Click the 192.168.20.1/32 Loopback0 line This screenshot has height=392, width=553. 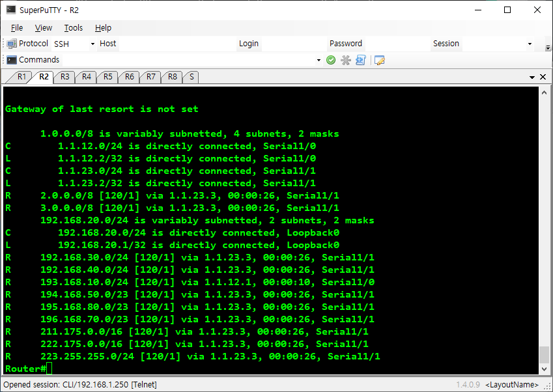pos(172,245)
